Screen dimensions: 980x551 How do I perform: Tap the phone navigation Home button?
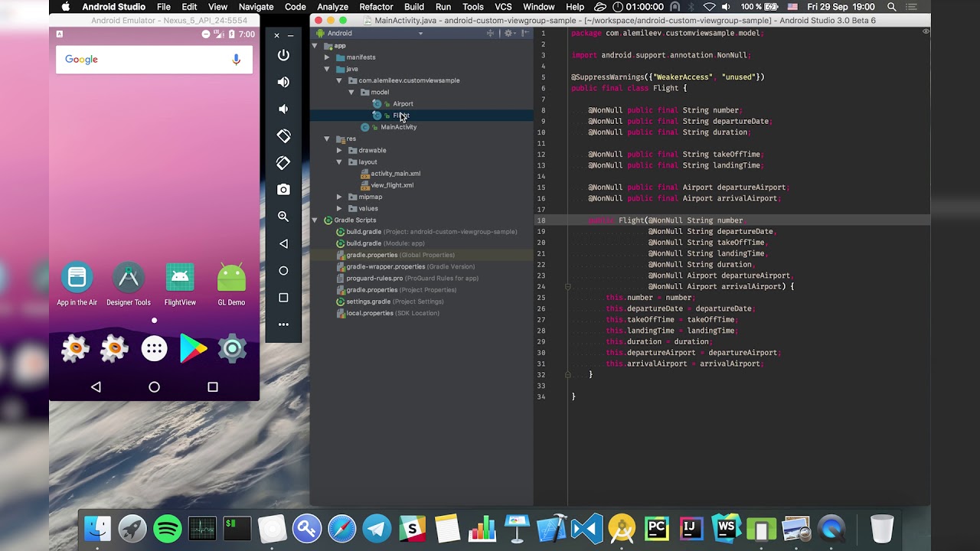[x=154, y=387]
